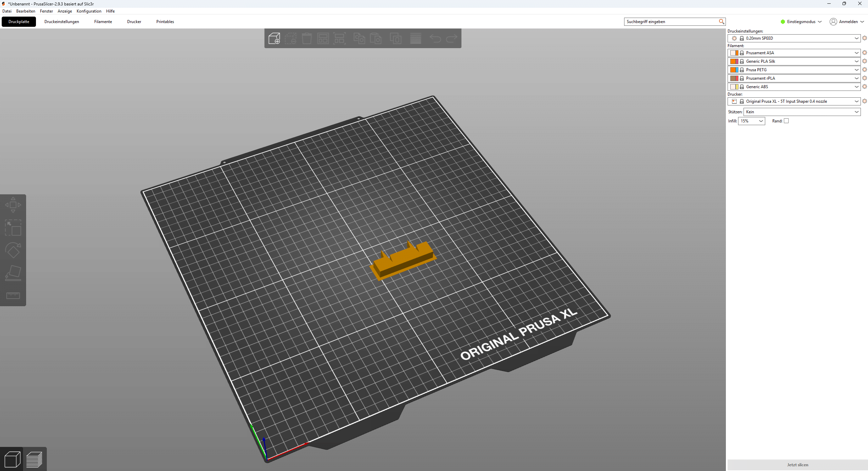
Task: Click the Jetzt slicen button
Action: tap(797, 465)
